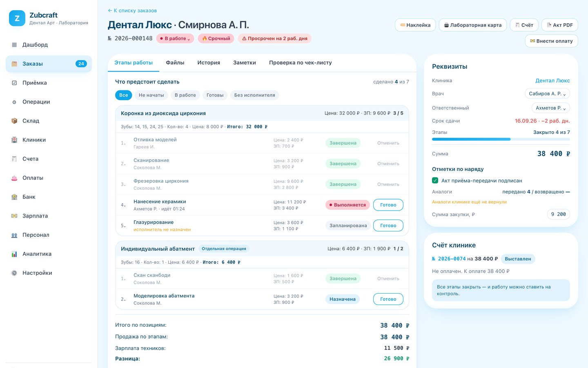Open invoice № 2026-0074 link
588x368 pixels.
point(449,259)
